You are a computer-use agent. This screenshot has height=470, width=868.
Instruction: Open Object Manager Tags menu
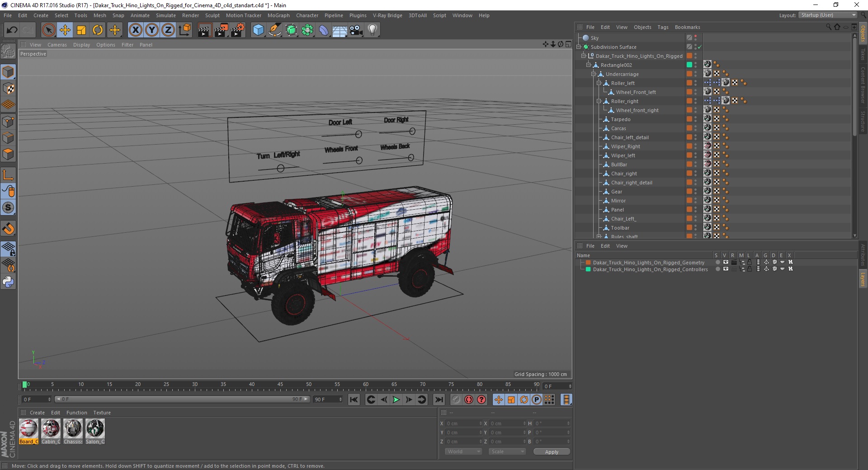(663, 27)
